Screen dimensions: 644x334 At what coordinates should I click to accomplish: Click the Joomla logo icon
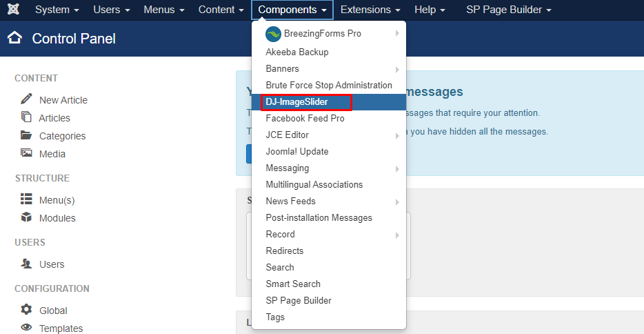click(13, 9)
